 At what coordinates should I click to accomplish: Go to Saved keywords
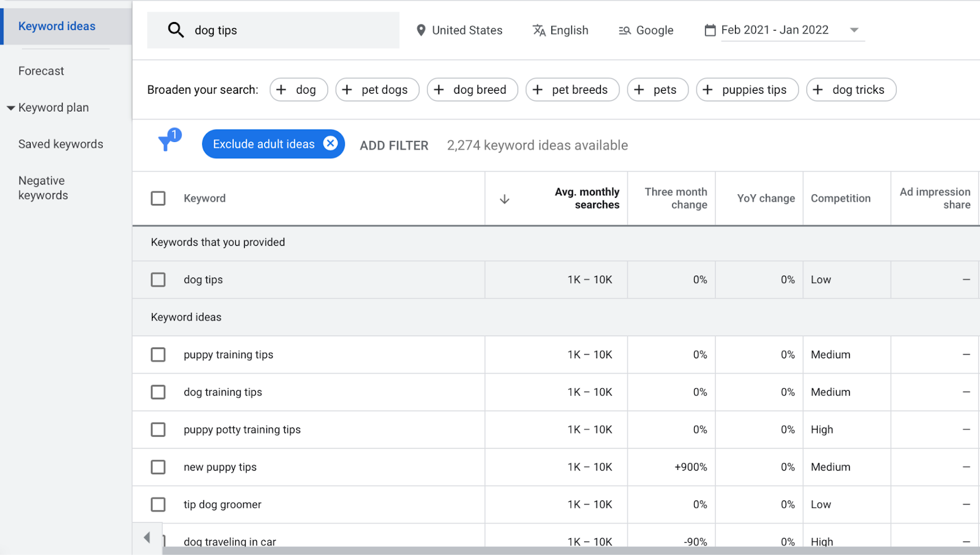61,144
